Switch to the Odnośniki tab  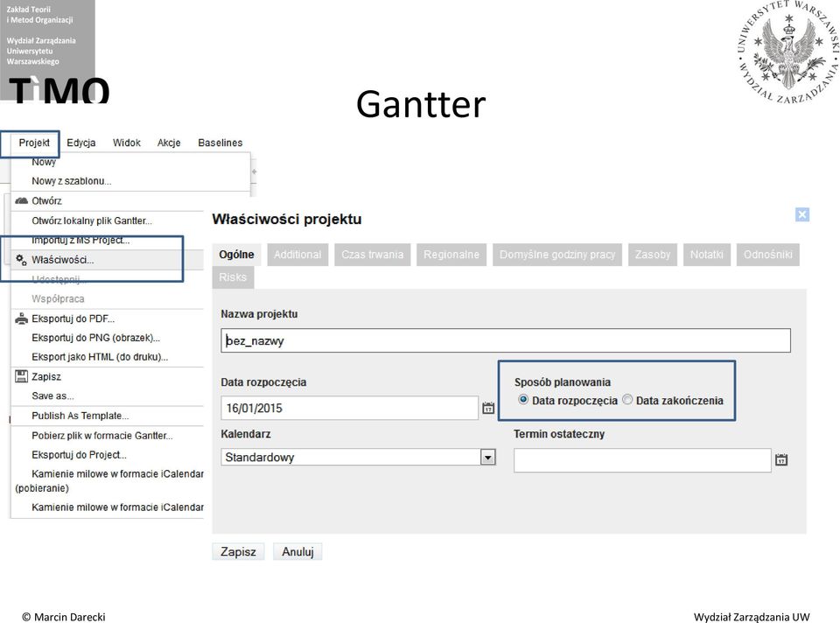pos(767,255)
